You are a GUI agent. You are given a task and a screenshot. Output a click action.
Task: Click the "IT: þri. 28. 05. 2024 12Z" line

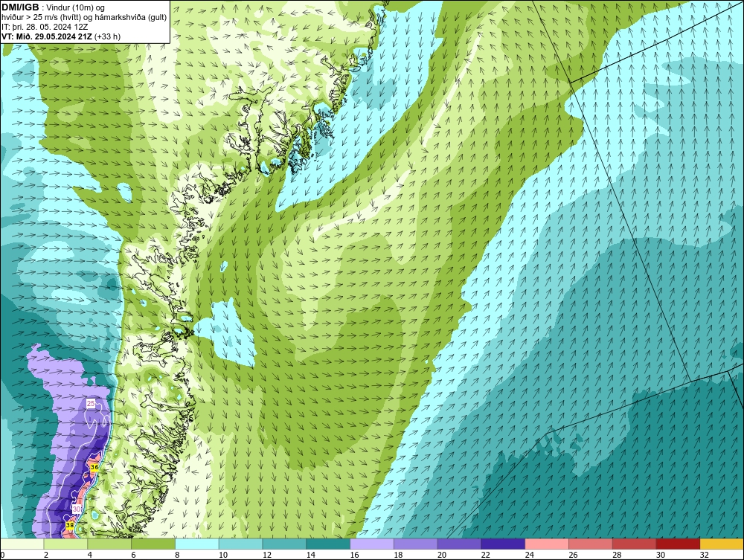point(45,27)
